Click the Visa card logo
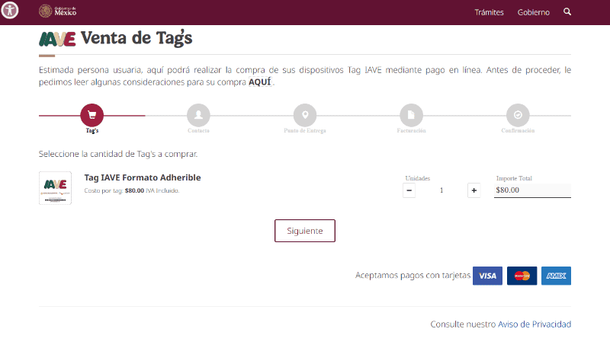610x364 pixels. click(x=487, y=276)
